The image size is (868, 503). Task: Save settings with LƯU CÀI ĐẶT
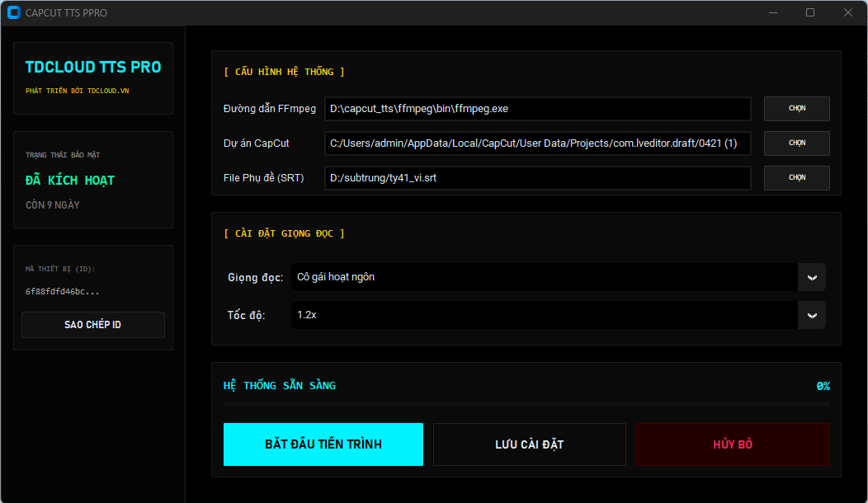click(529, 444)
